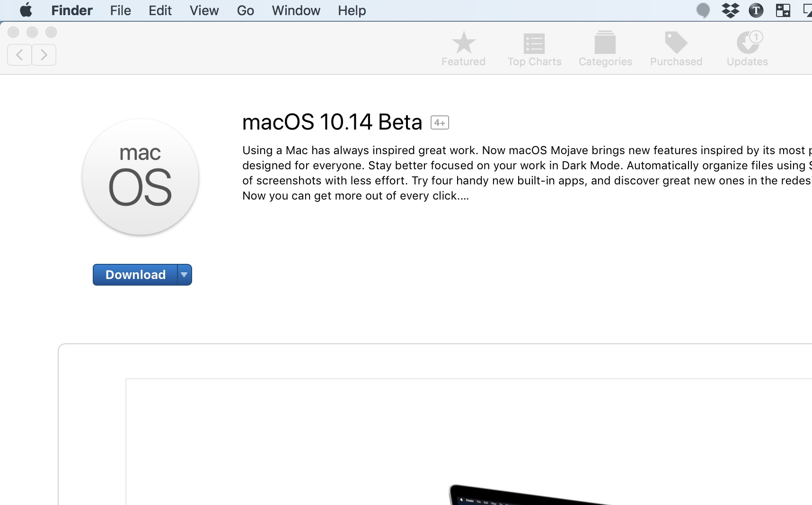
Task: Click the macOS screenshot preview image
Action: pos(468,442)
